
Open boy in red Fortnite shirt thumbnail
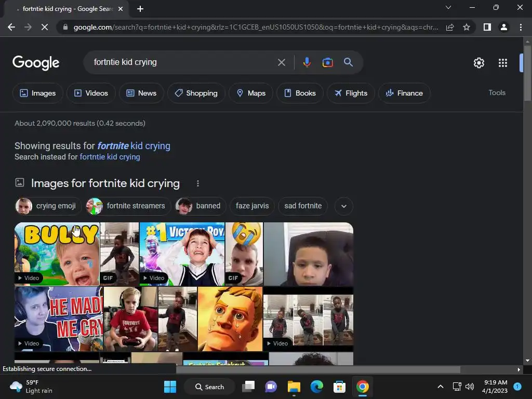(130, 319)
